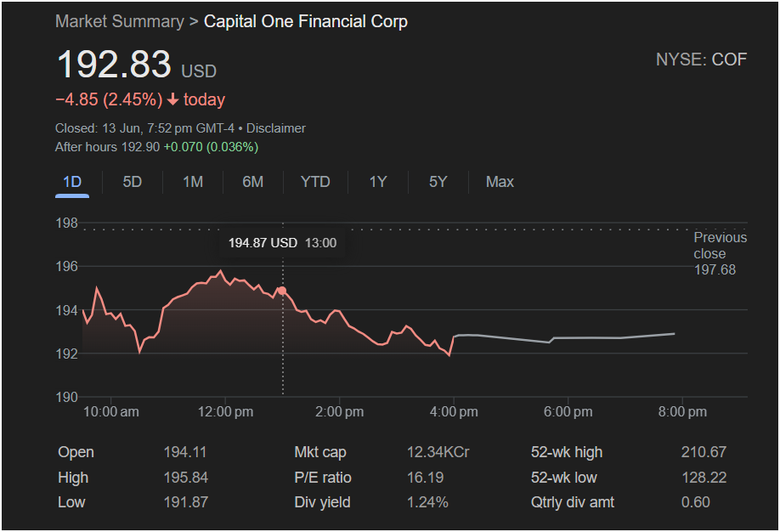Click the 192.83 current price
Viewport: 780px width, 532px height.
114,65
